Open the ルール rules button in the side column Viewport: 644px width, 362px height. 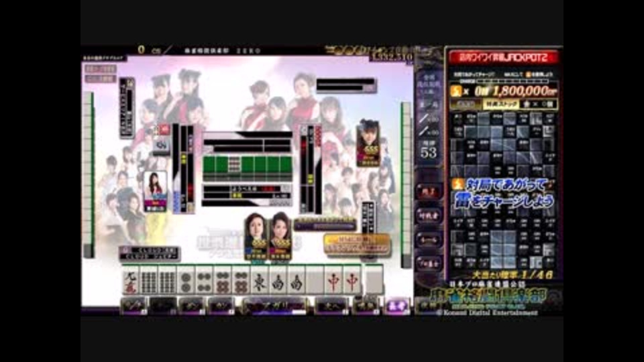pos(429,240)
